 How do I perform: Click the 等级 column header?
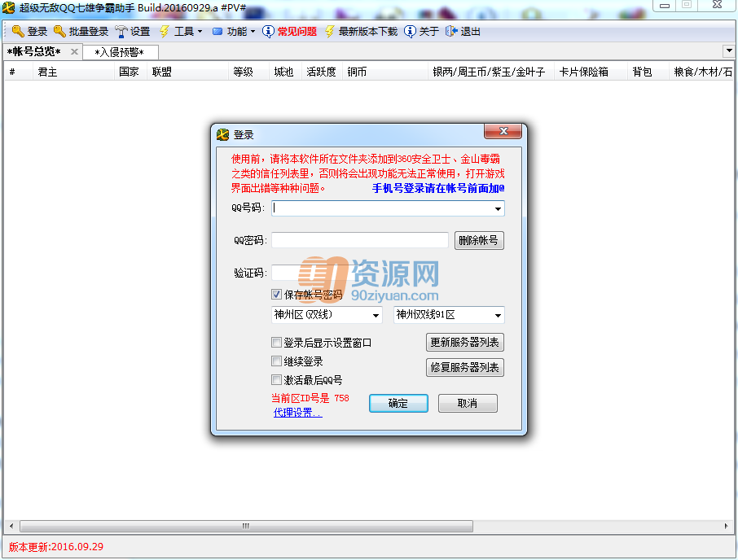[x=248, y=72]
